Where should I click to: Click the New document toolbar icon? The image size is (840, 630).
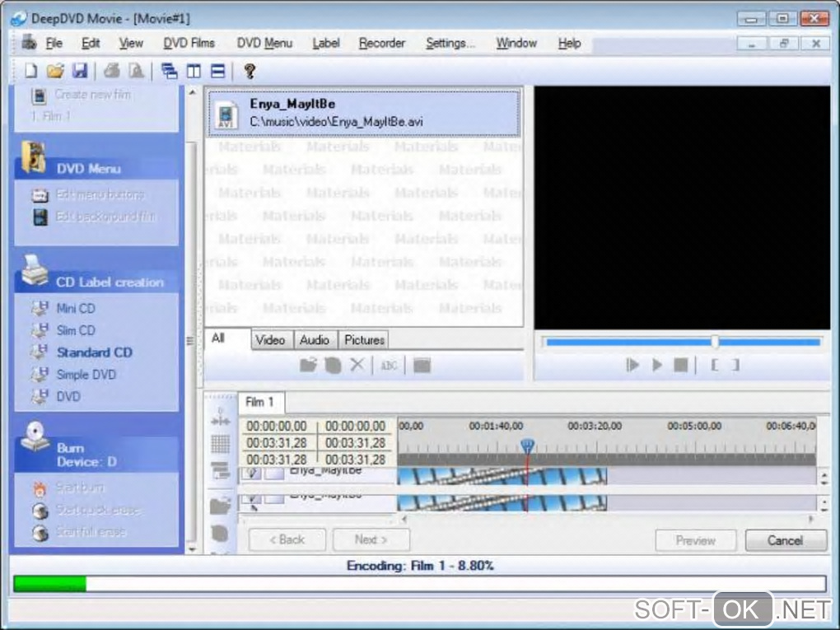pos(31,71)
